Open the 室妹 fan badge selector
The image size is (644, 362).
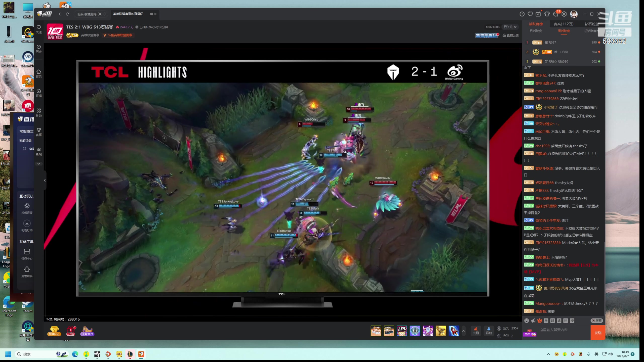point(530,333)
